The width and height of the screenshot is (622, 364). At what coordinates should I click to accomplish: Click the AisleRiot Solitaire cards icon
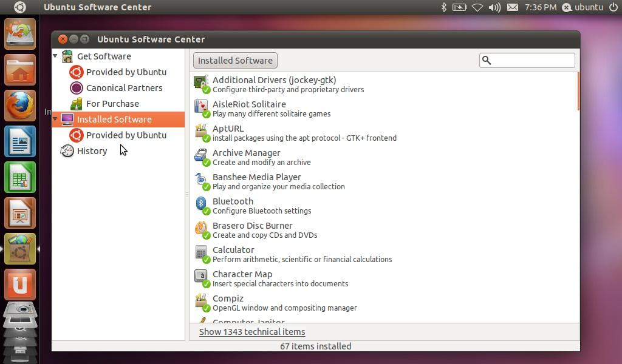(202, 109)
